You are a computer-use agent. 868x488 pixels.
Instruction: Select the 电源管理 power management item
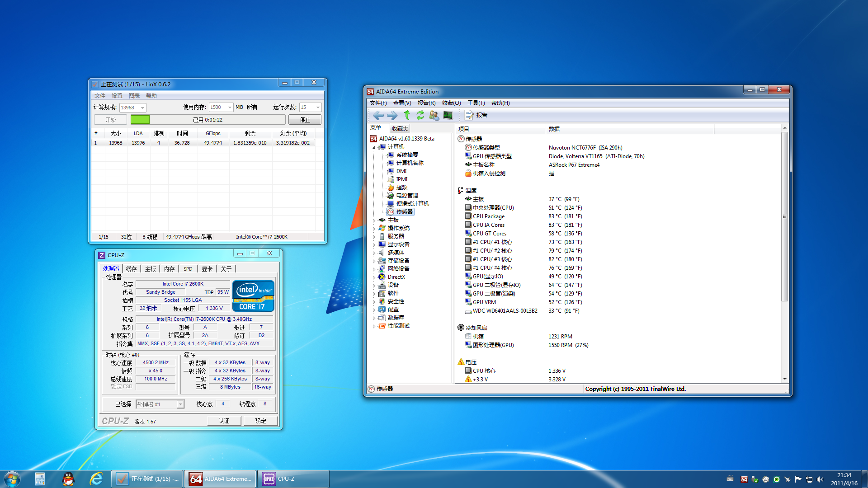pos(407,196)
